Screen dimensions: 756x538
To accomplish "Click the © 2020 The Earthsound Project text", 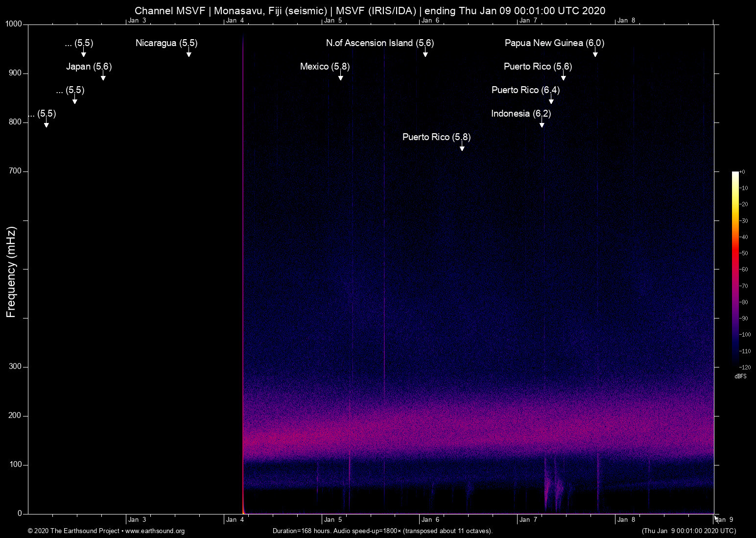I will [x=73, y=531].
